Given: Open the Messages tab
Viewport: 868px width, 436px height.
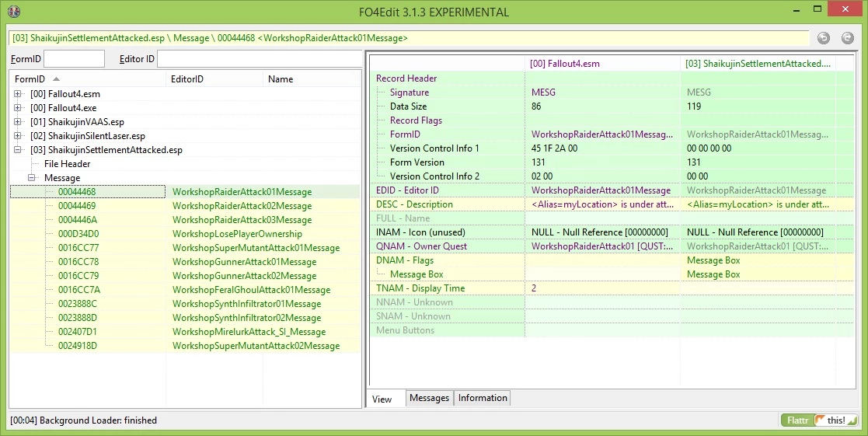Looking at the screenshot, I should coord(429,398).
